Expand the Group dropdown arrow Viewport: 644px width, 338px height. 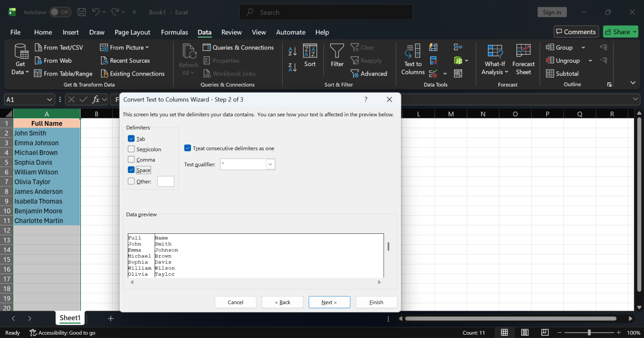pos(583,47)
